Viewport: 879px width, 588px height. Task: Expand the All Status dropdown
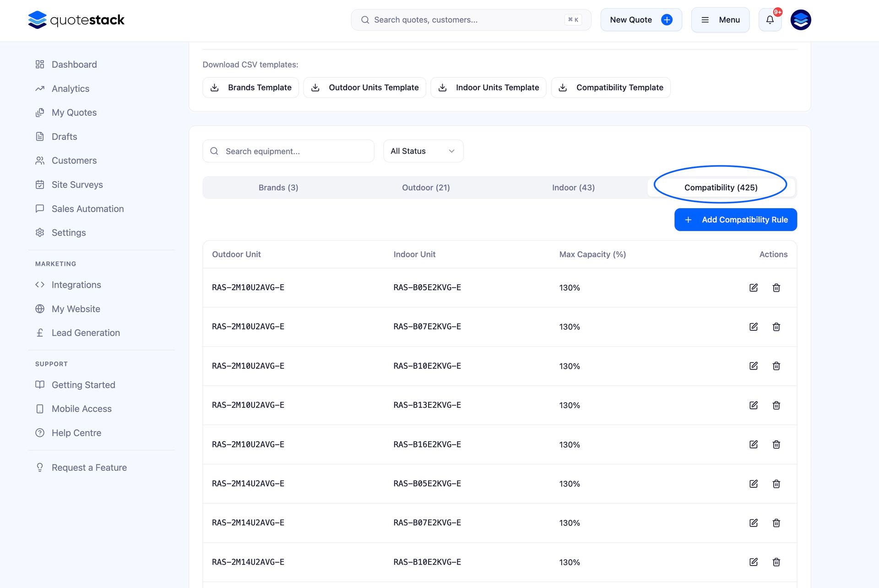423,151
